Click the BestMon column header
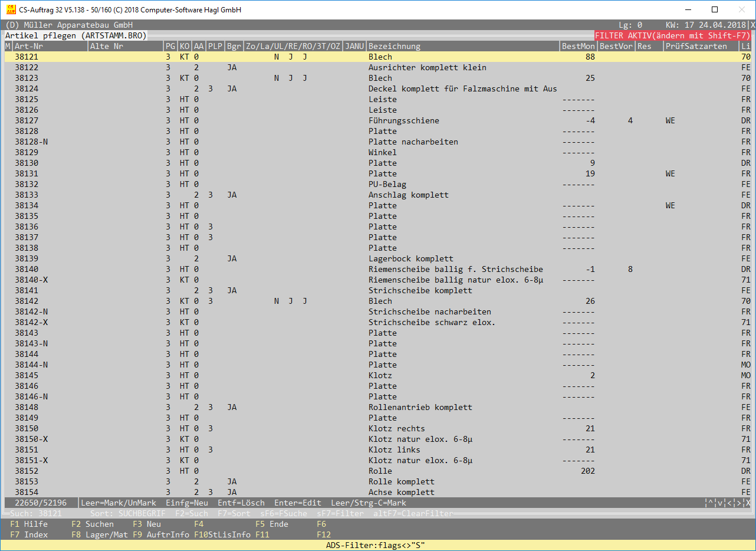 click(x=578, y=46)
